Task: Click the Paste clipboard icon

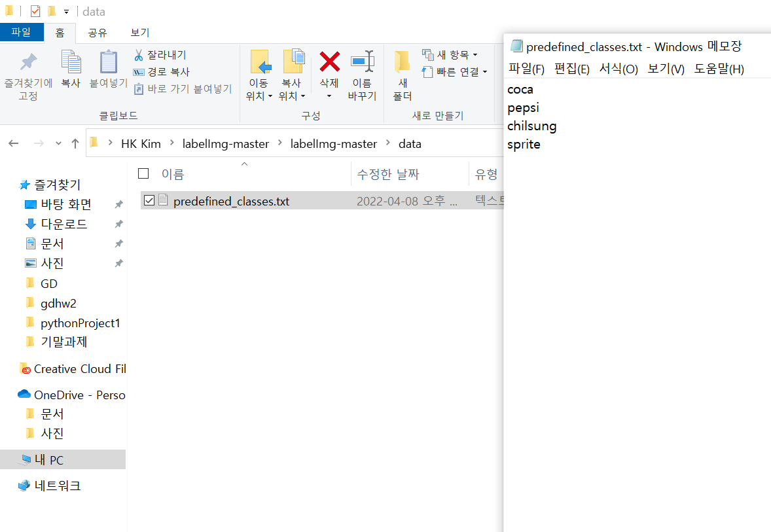Action: point(108,62)
